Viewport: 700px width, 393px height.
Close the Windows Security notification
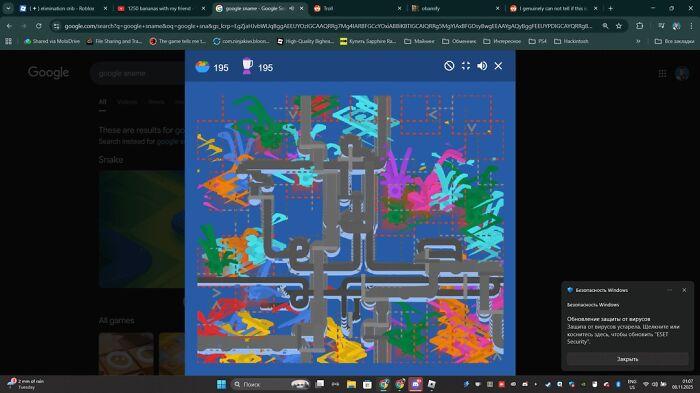(x=684, y=290)
